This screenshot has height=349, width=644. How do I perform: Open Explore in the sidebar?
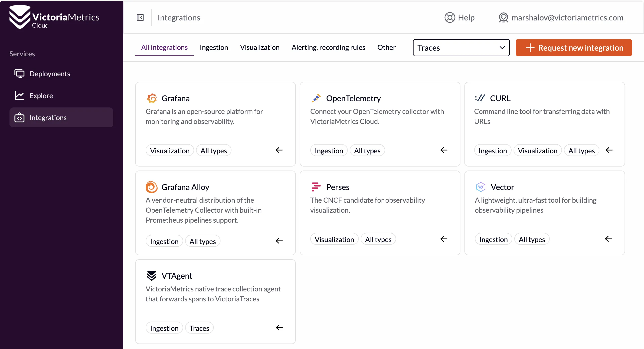(61, 96)
